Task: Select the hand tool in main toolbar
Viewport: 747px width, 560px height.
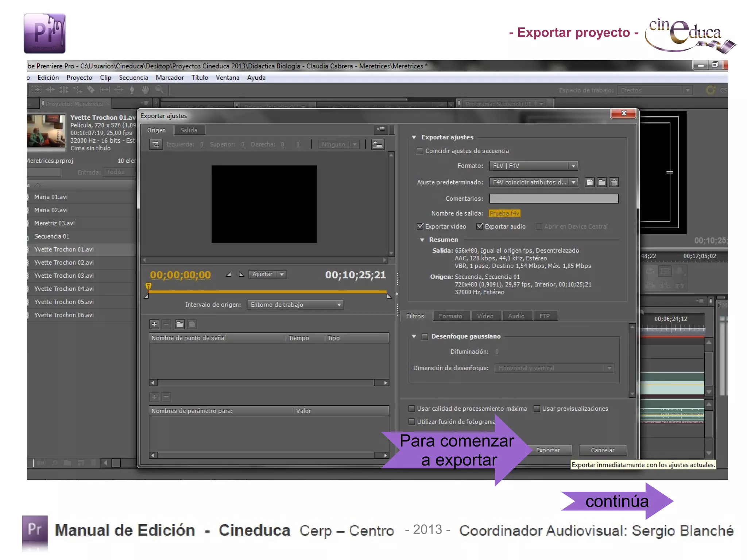Action: tap(146, 90)
